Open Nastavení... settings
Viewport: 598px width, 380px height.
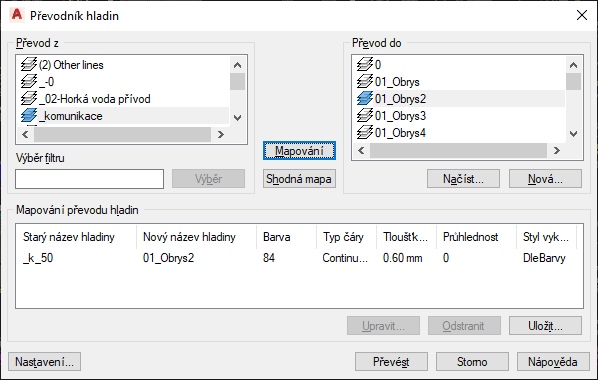(44, 362)
